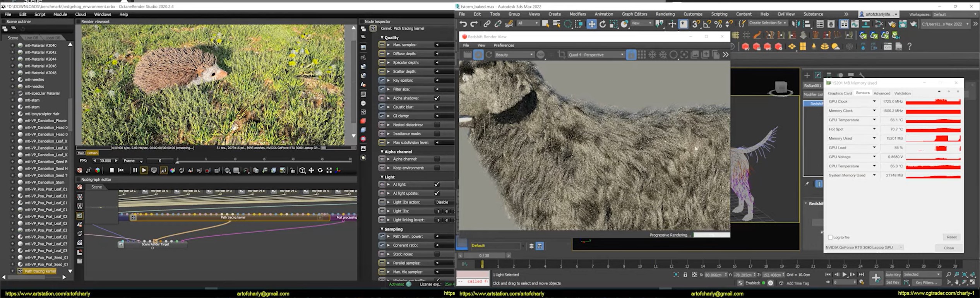This screenshot has width=980, height=298.
Task: Click the Auto Key button
Action: point(893,274)
